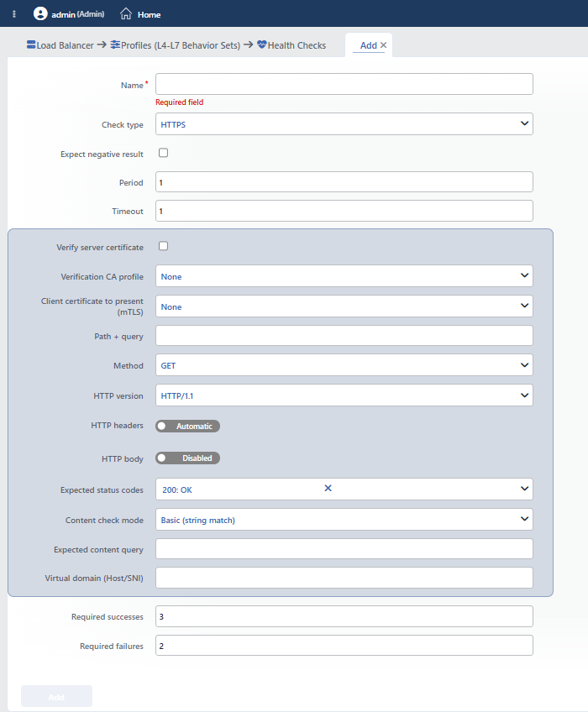This screenshot has width=588, height=712.
Task: Expand the Expected status codes dropdown arrow
Action: point(524,489)
